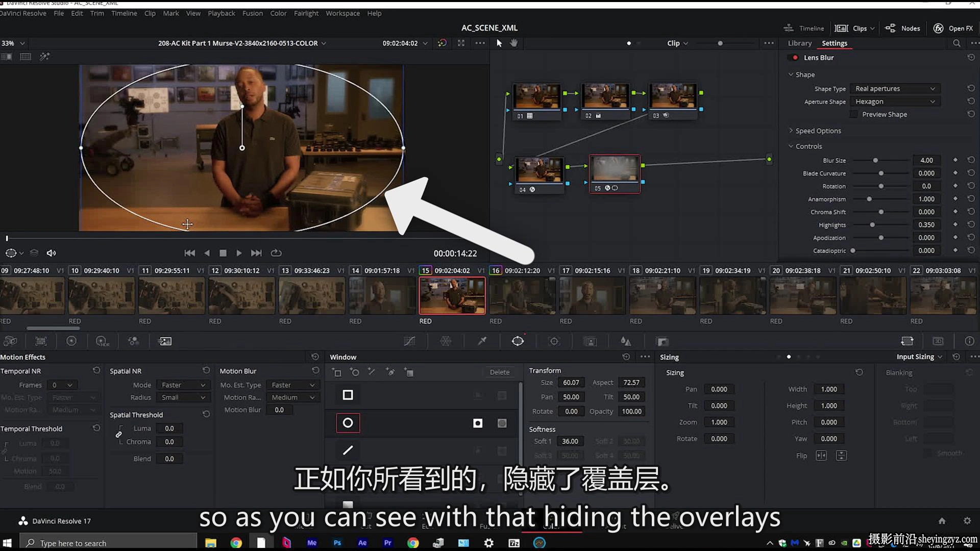Viewport: 980px width, 551px height.
Task: Open the Fairlight menu
Action: tap(306, 13)
